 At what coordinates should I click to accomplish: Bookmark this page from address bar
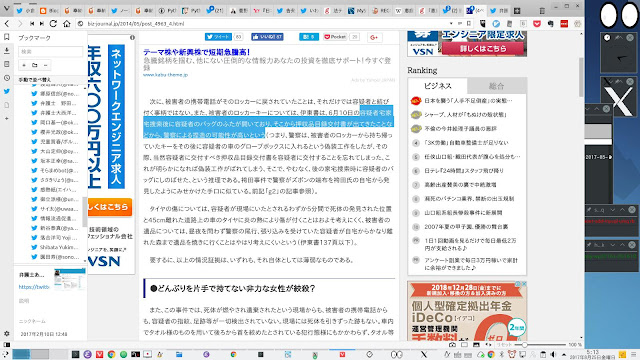(x=469, y=24)
